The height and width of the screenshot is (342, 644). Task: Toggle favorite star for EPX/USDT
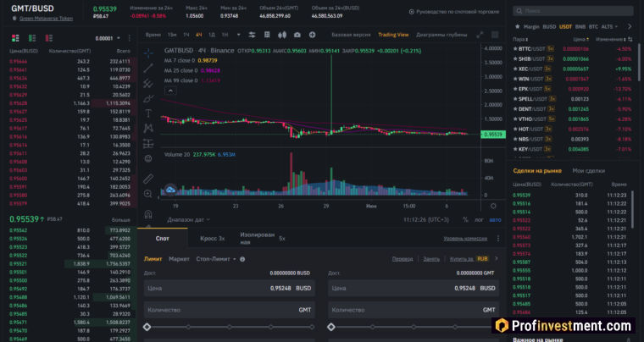tap(515, 89)
